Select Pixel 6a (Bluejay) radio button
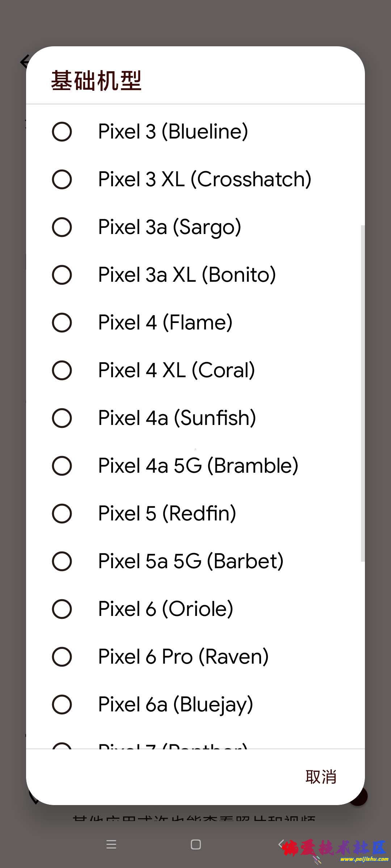This screenshot has height=868, width=391. tap(62, 705)
